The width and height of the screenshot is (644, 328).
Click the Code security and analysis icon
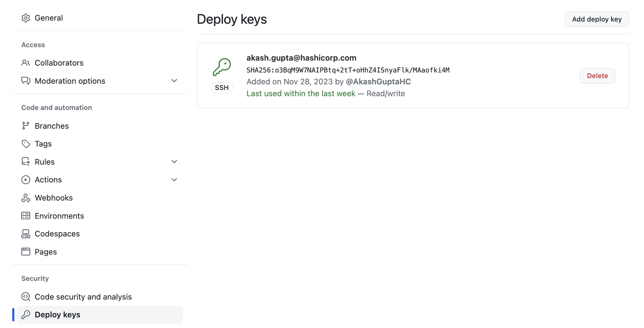click(26, 297)
